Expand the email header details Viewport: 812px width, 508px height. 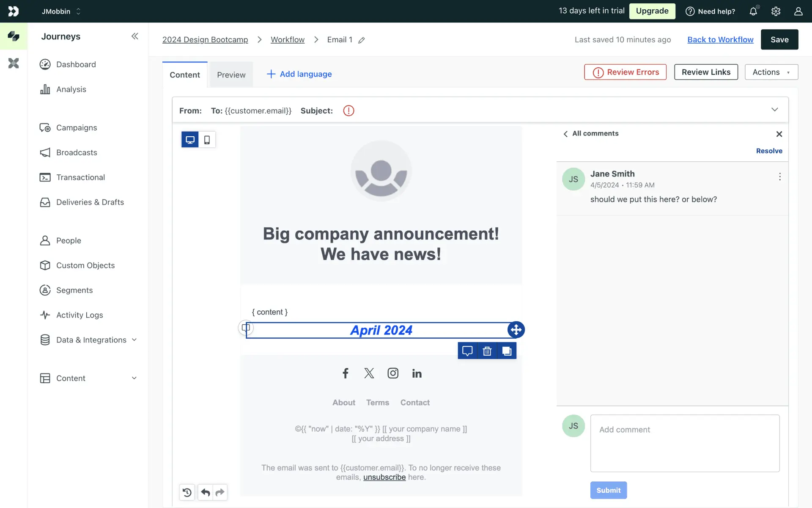click(775, 109)
